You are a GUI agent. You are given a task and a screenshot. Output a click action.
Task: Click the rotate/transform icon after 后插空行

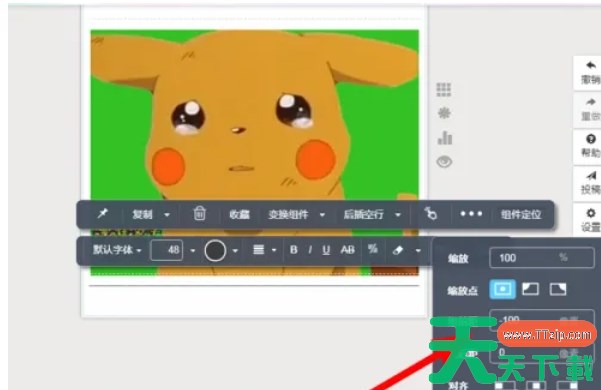tap(430, 213)
